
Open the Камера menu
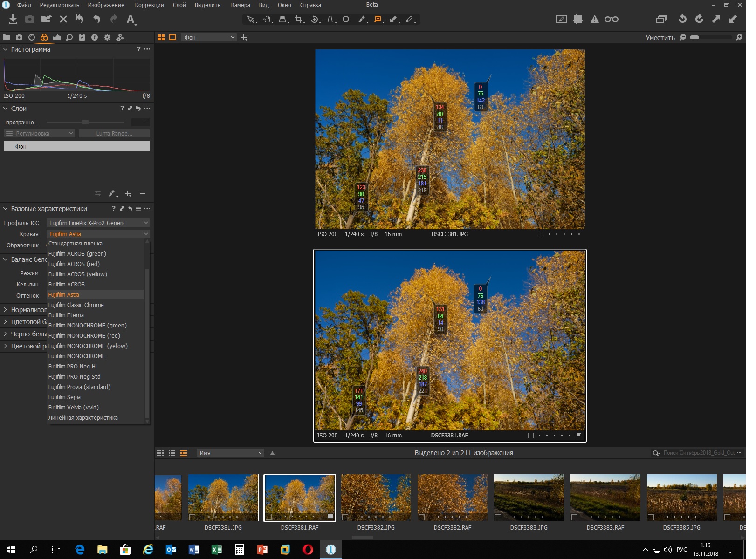(241, 5)
